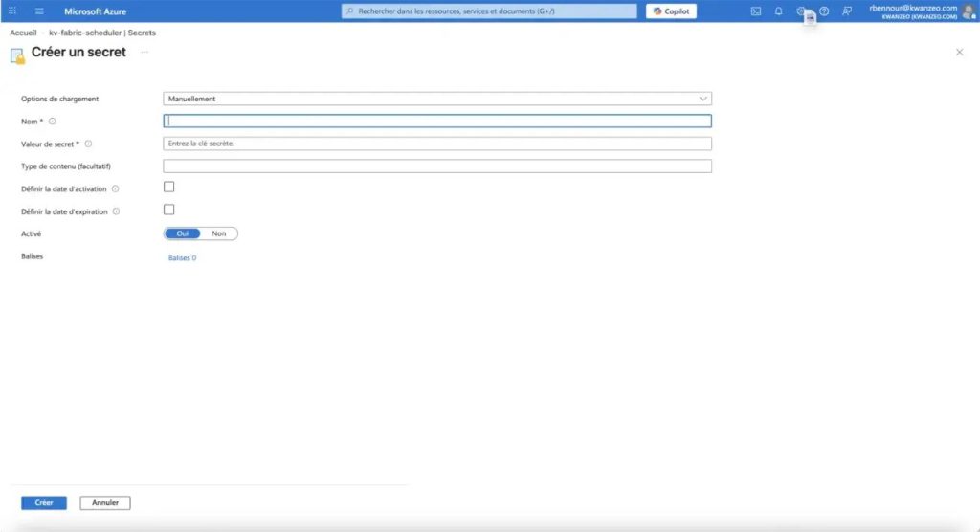The image size is (980, 532).
Task: Click the Balises label
Action: point(32,256)
